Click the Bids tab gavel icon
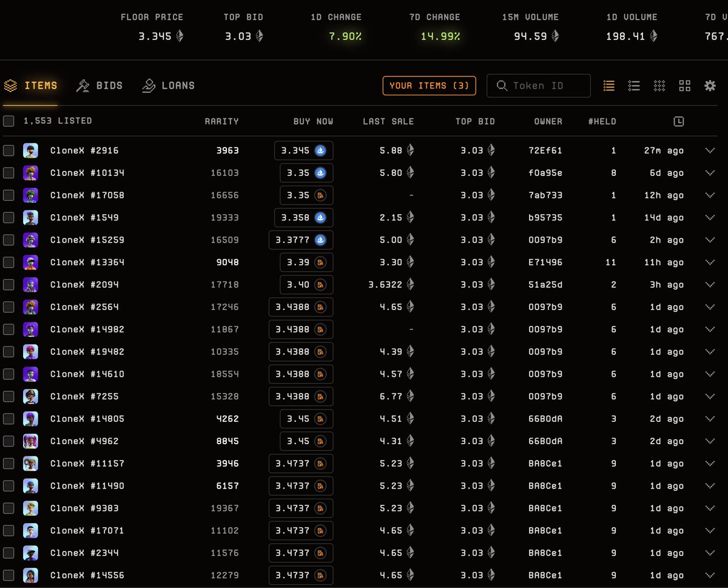This screenshot has height=588, width=728. (x=83, y=86)
